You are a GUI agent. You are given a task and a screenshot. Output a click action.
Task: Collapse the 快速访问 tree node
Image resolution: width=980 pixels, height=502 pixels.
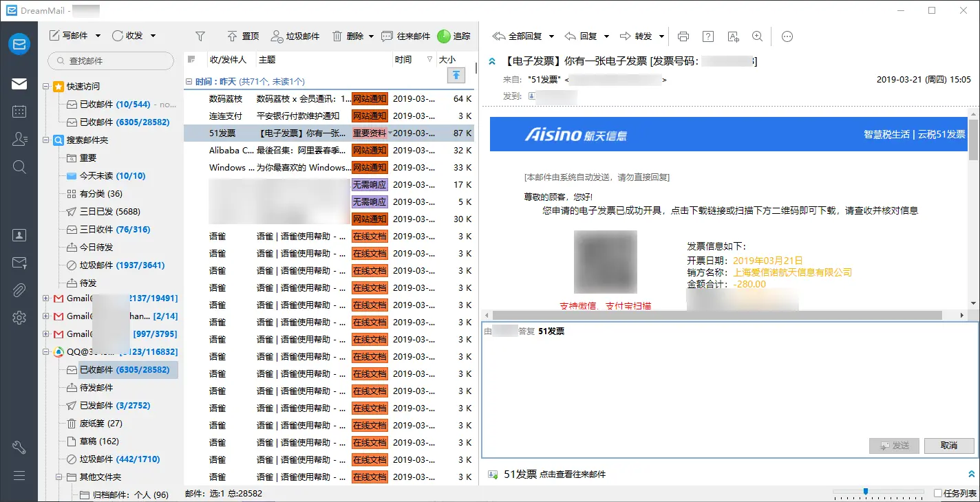pos(46,87)
